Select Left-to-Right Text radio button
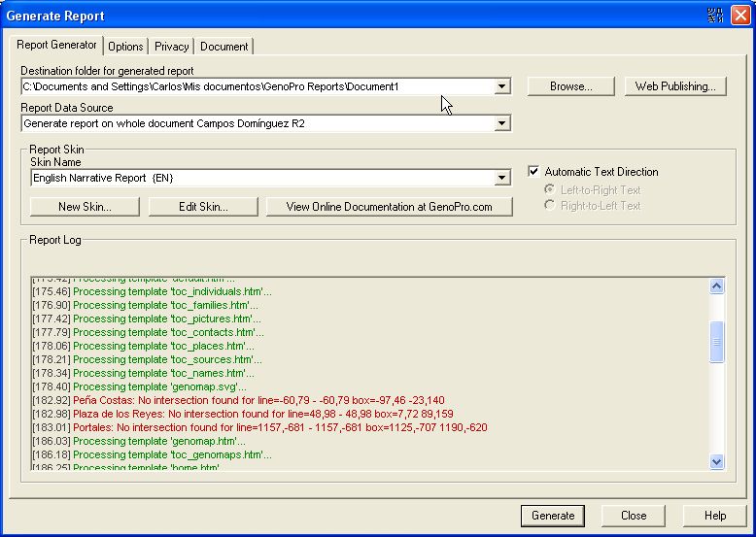Image resolution: width=756 pixels, height=537 pixels. (x=550, y=189)
